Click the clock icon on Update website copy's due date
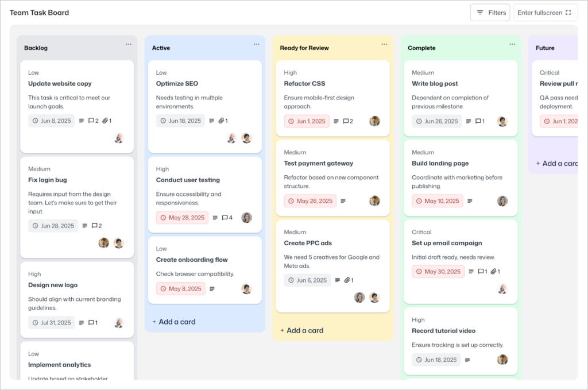The width and height of the screenshot is (588, 390). pyautogui.click(x=36, y=121)
